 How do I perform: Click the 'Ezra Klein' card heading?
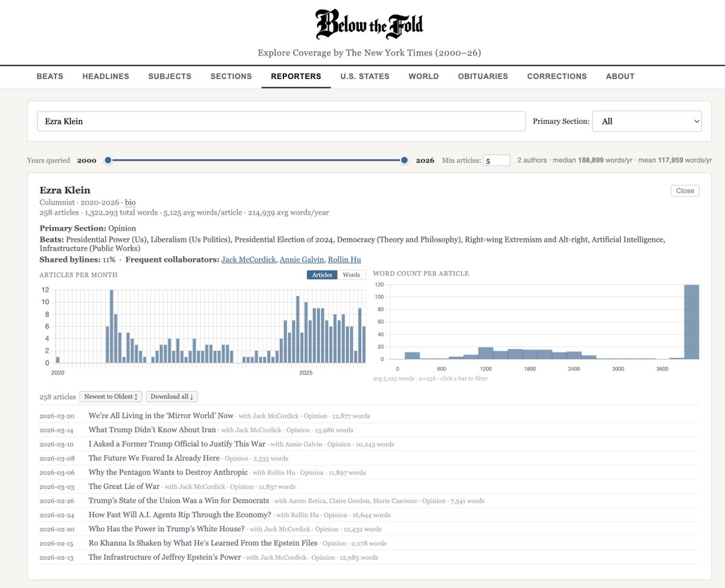click(65, 190)
